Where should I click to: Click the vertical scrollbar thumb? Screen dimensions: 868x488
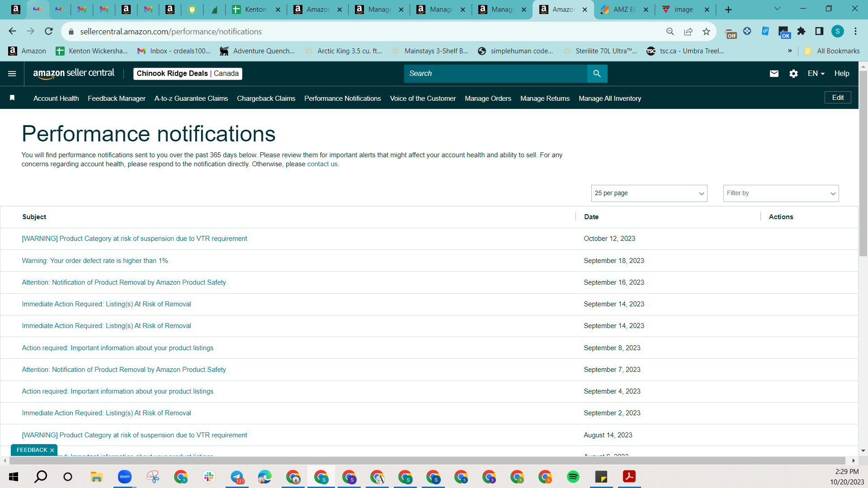(863, 163)
